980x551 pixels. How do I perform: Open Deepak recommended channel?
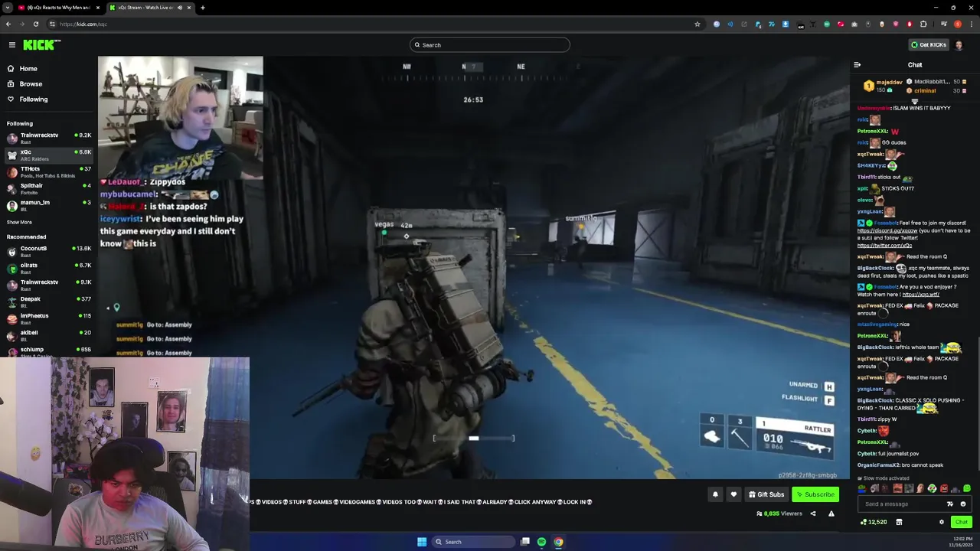[49, 302]
